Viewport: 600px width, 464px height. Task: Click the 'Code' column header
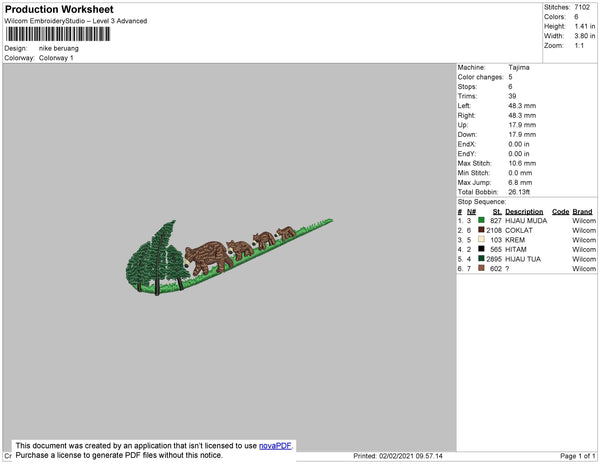[561, 212]
